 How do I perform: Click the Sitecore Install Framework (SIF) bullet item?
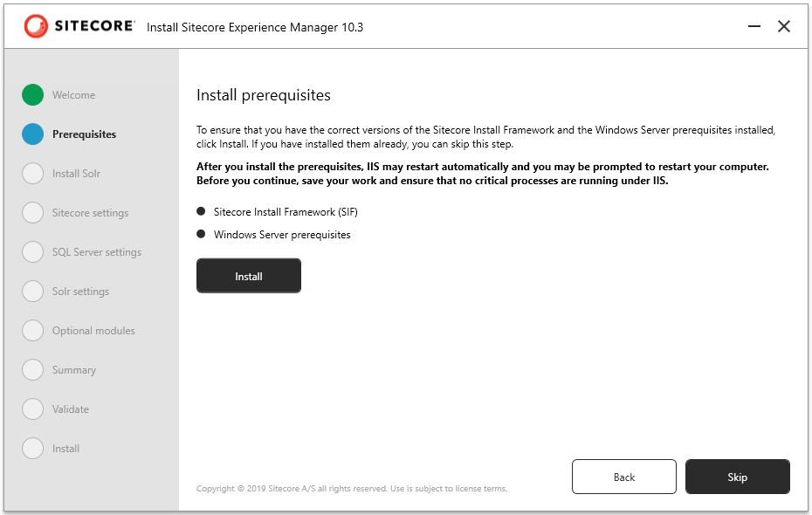pyautogui.click(x=286, y=212)
